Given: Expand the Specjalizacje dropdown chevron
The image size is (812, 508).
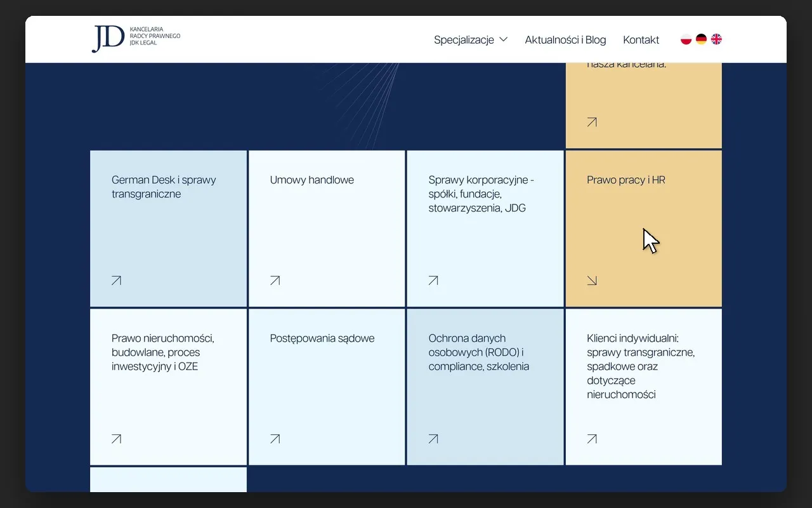Looking at the screenshot, I should pos(504,39).
